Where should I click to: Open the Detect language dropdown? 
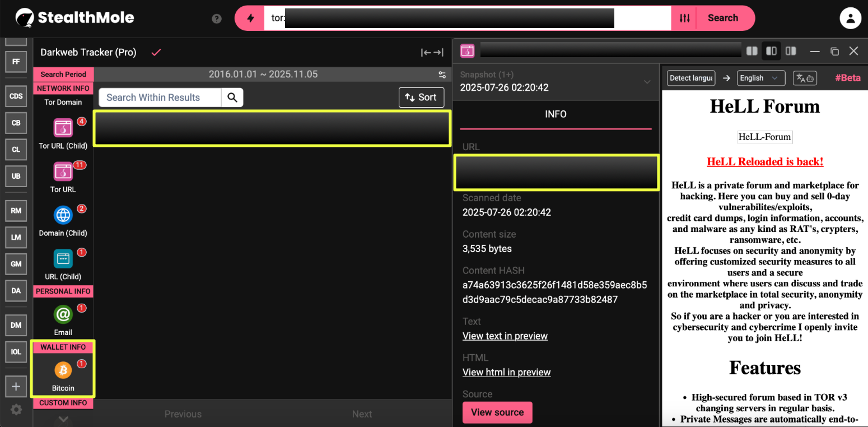point(690,78)
